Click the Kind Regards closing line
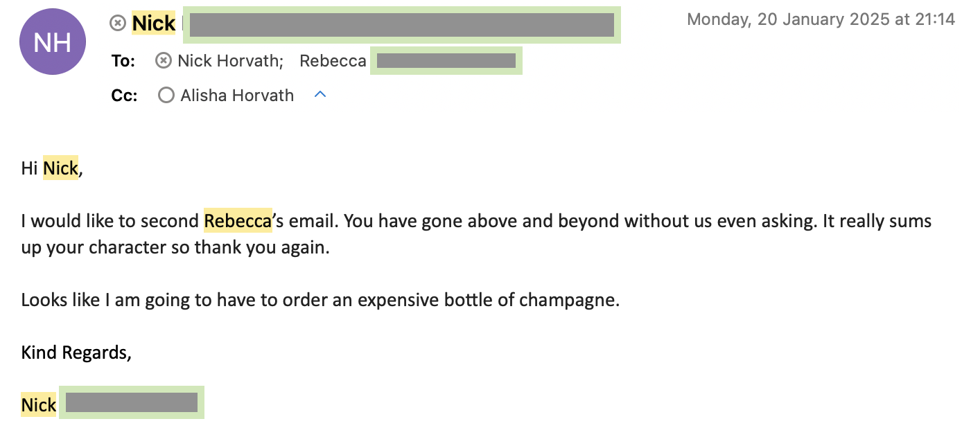This screenshot has width=980, height=428. pyautogui.click(x=76, y=353)
